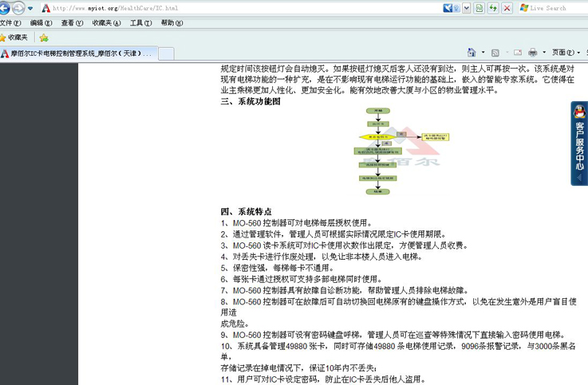Open the 收藏夹 favorites button

pos(14,37)
